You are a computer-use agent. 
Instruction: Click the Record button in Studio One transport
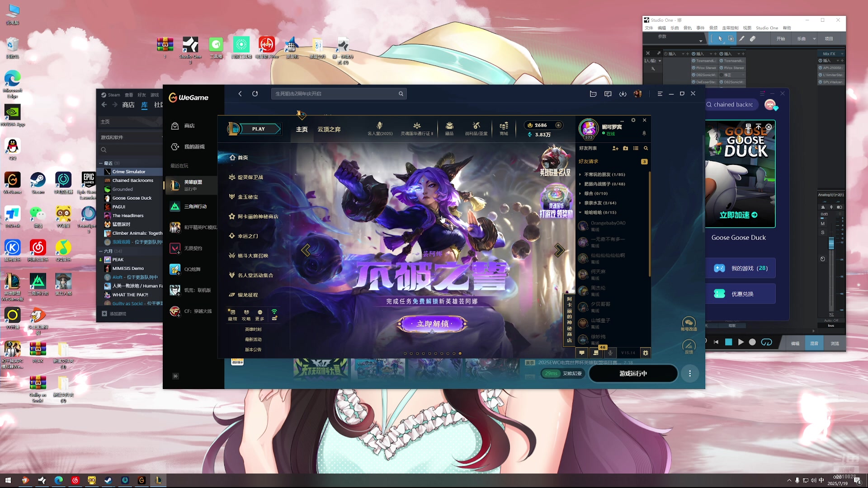752,342
